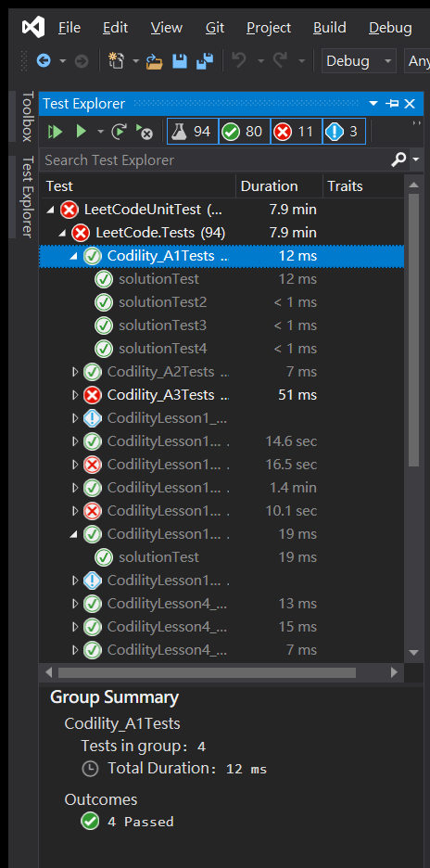This screenshot has width=430, height=868.
Task: Sort by the Traits column header
Action: tap(363, 186)
